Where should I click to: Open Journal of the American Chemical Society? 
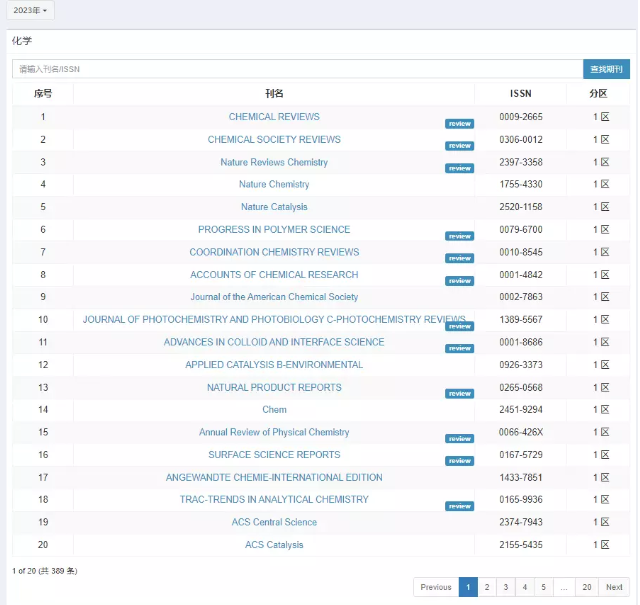pyautogui.click(x=274, y=297)
